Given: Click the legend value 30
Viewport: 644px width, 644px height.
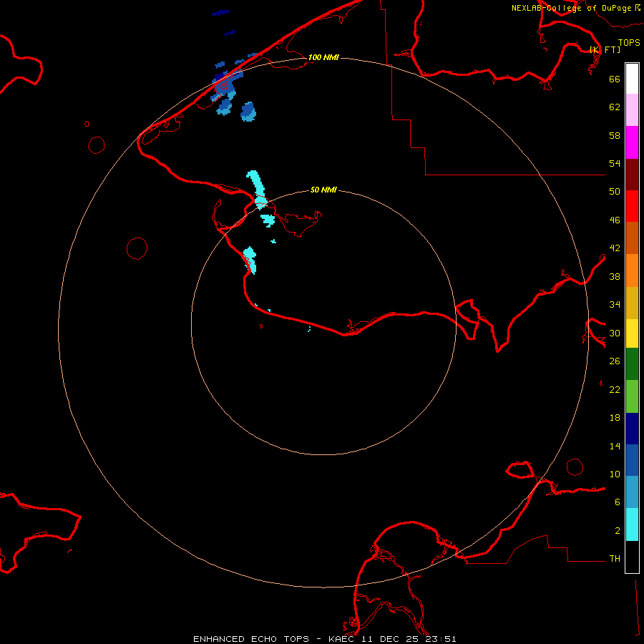Looking at the screenshot, I should coord(615,333).
